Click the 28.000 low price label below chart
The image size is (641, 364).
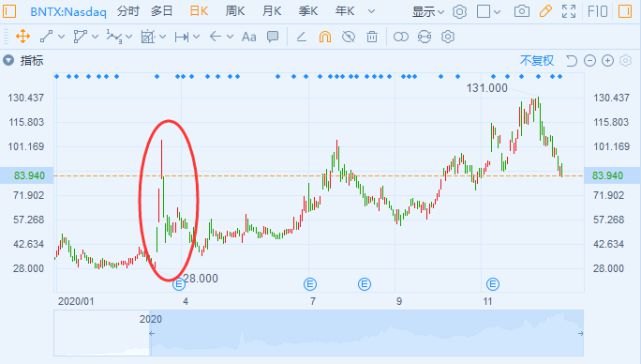tap(201, 279)
